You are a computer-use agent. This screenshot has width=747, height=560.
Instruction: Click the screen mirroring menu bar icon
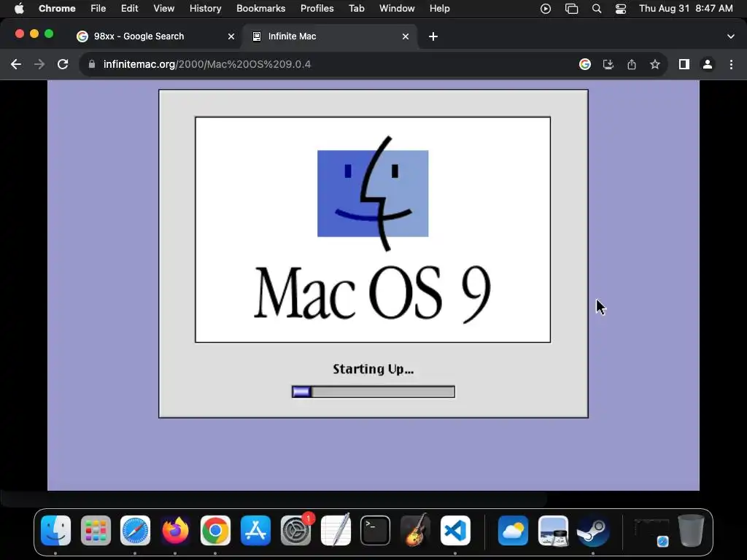(x=571, y=9)
